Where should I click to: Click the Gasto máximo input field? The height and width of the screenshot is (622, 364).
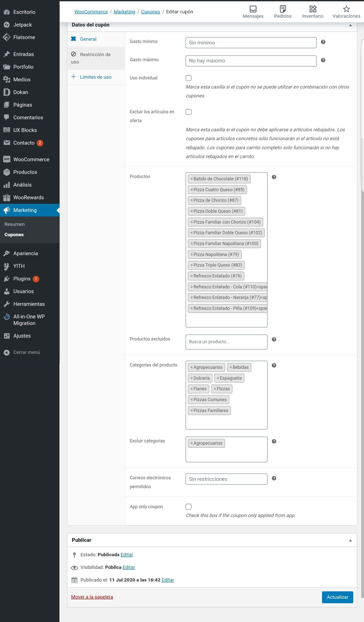[251, 61]
